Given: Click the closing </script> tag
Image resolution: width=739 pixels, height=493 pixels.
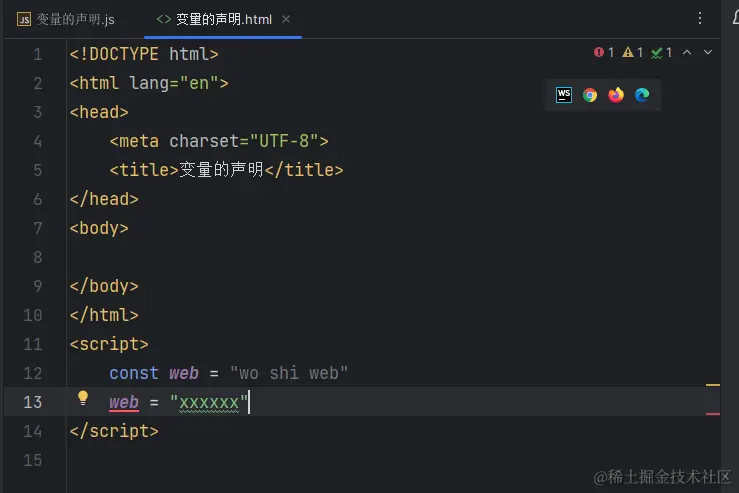Looking at the screenshot, I should [114, 431].
